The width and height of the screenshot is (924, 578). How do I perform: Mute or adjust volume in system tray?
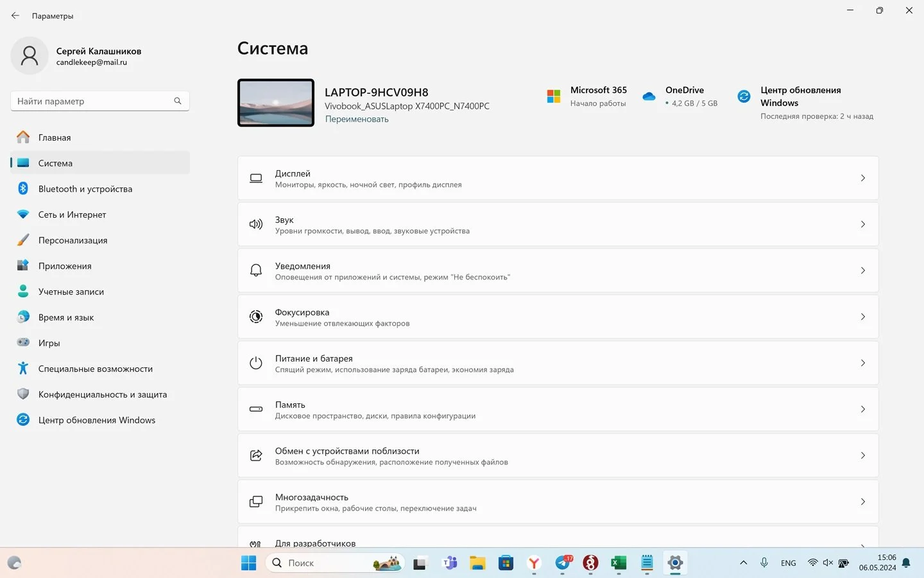(828, 563)
